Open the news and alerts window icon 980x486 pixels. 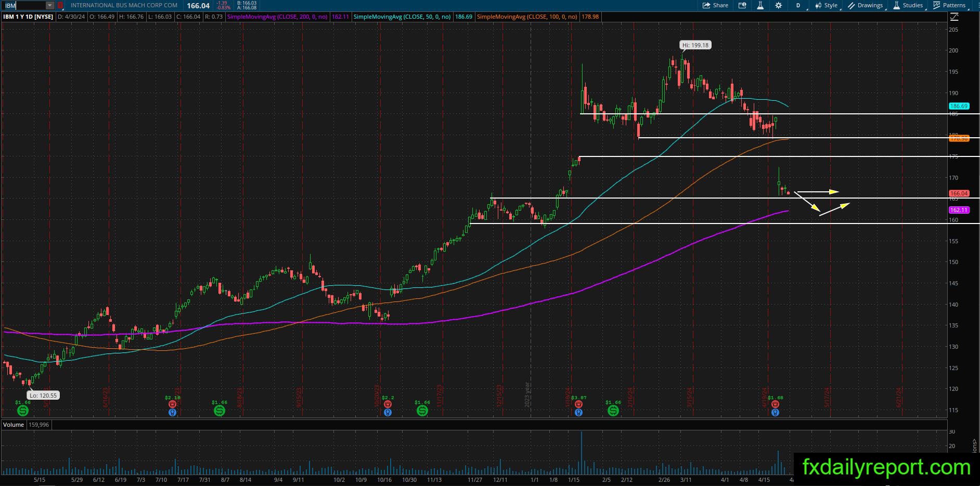742,5
